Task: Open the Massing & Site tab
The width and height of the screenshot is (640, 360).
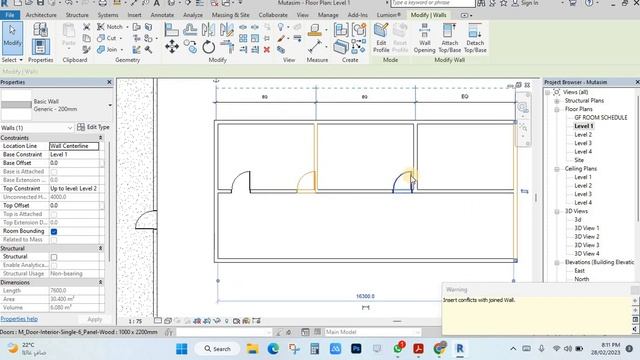Action: (x=230, y=15)
